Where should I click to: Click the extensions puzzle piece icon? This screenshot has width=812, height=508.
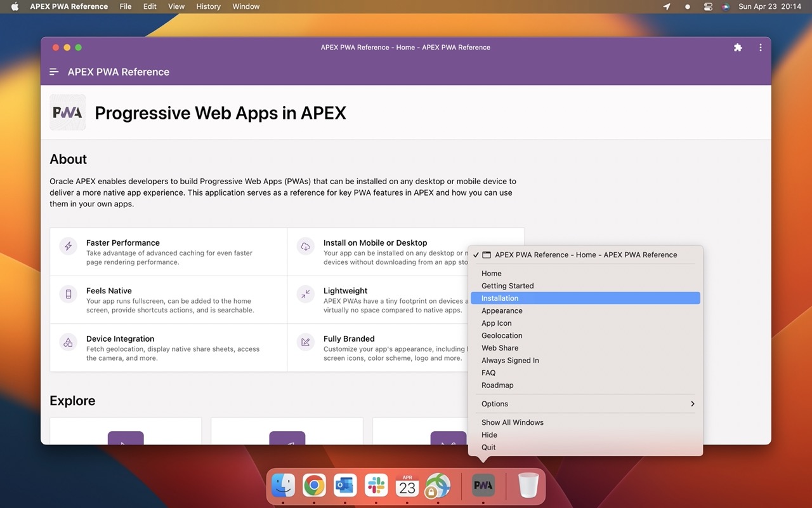click(x=738, y=48)
